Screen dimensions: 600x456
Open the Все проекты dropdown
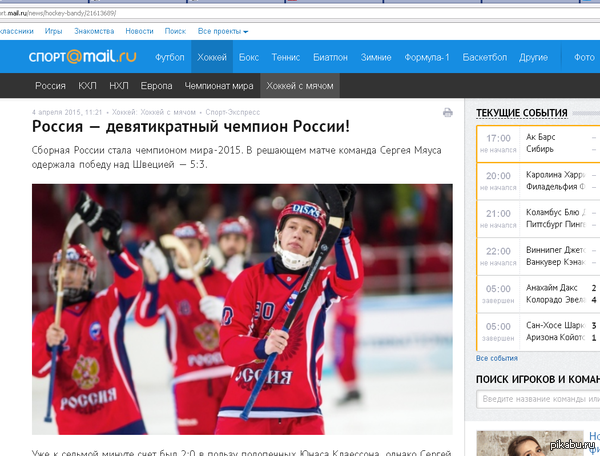pyautogui.click(x=223, y=31)
